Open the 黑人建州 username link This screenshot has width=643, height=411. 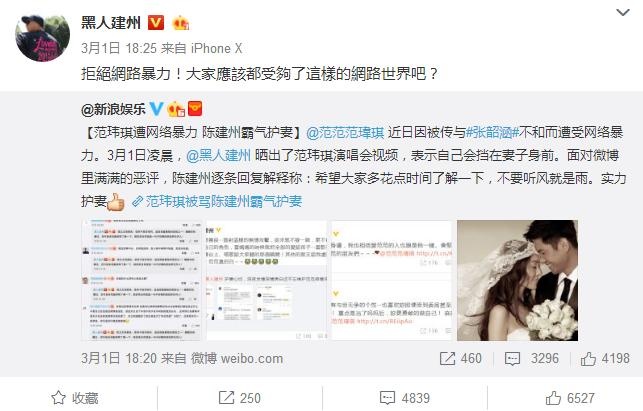[111, 23]
